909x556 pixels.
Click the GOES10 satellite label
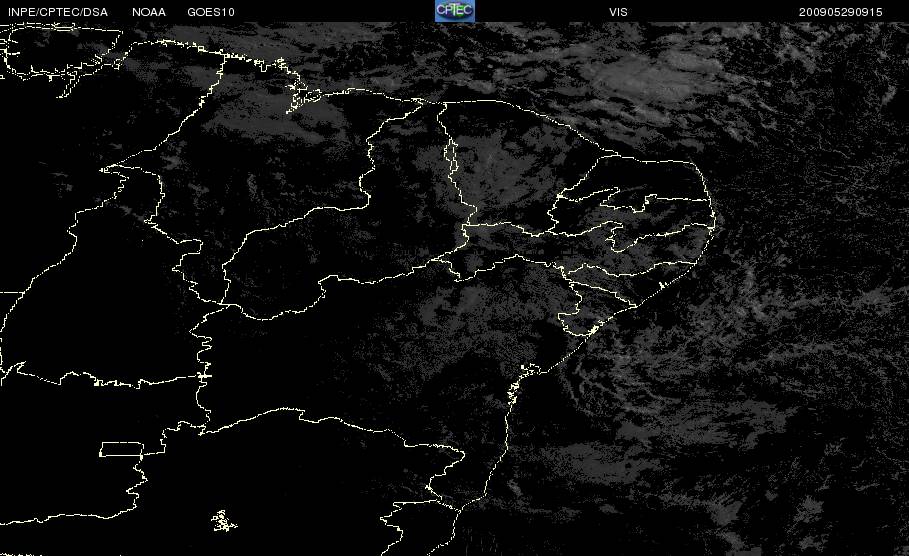(x=211, y=12)
